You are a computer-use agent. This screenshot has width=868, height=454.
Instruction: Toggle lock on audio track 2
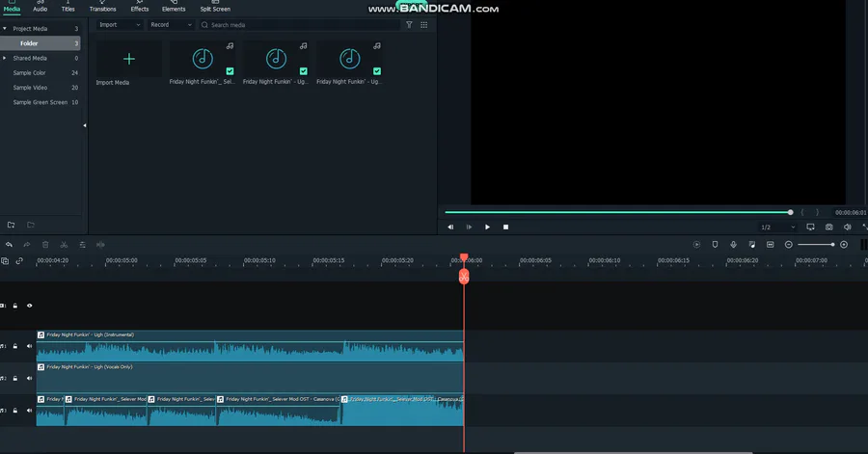15,378
